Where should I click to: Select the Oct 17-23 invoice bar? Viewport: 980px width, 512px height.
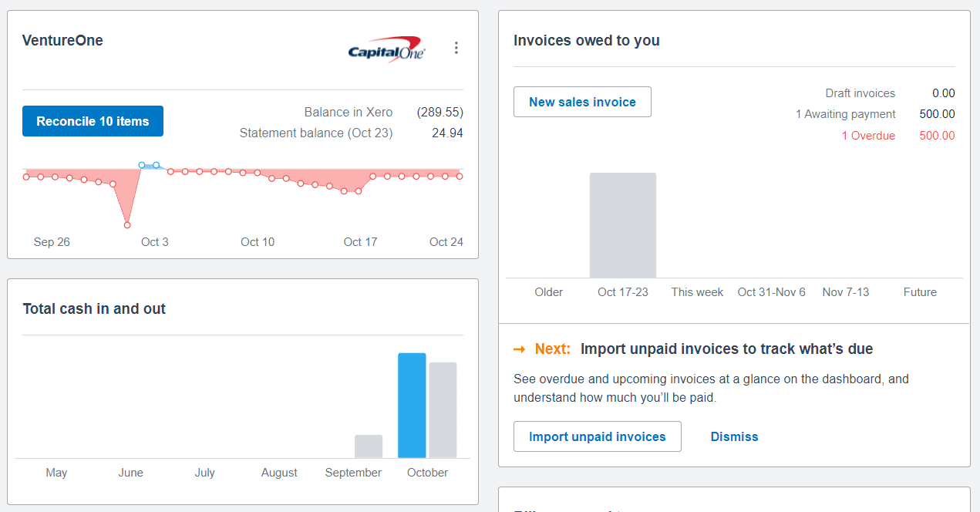623,225
